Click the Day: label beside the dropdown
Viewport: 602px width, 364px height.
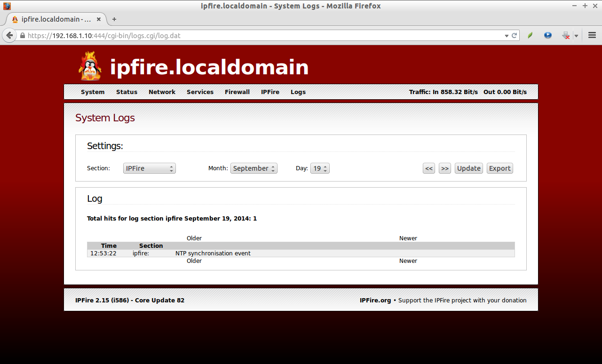click(301, 168)
